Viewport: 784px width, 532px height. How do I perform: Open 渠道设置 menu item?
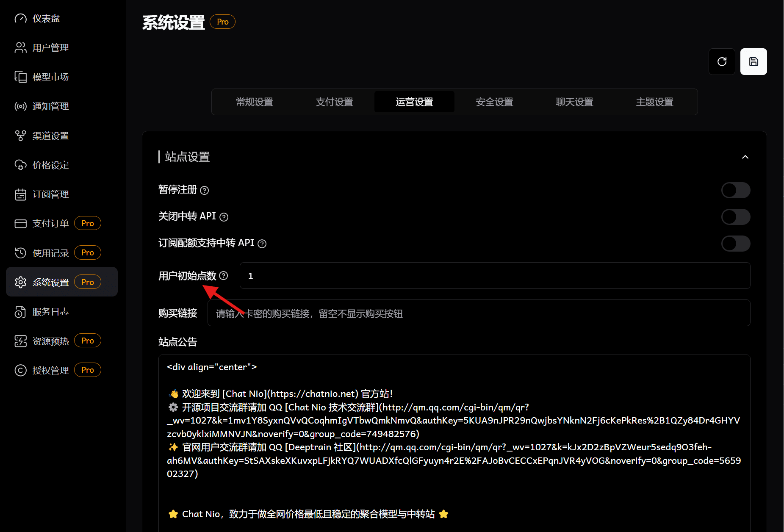pyautogui.click(x=62, y=136)
